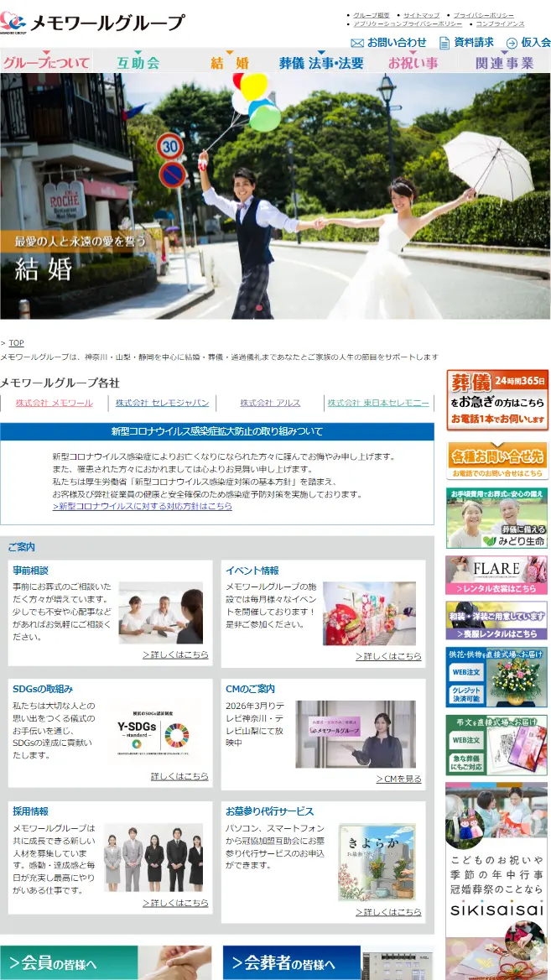Image resolution: width=551 pixels, height=980 pixels.
Task: Click the Memoire Group logo
Action: [x=92, y=22]
